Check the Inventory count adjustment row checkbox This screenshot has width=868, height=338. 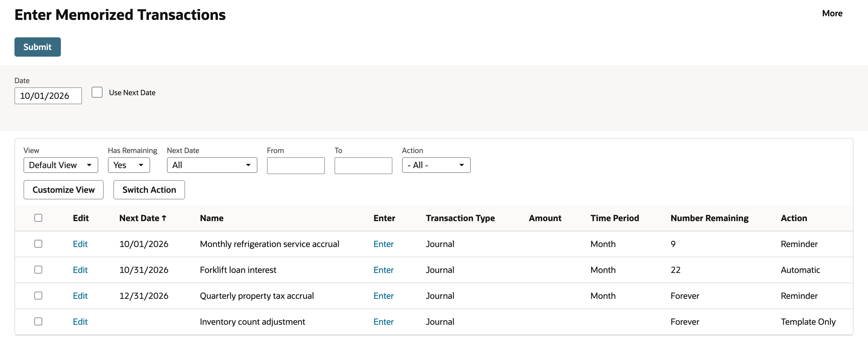point(38,321)
